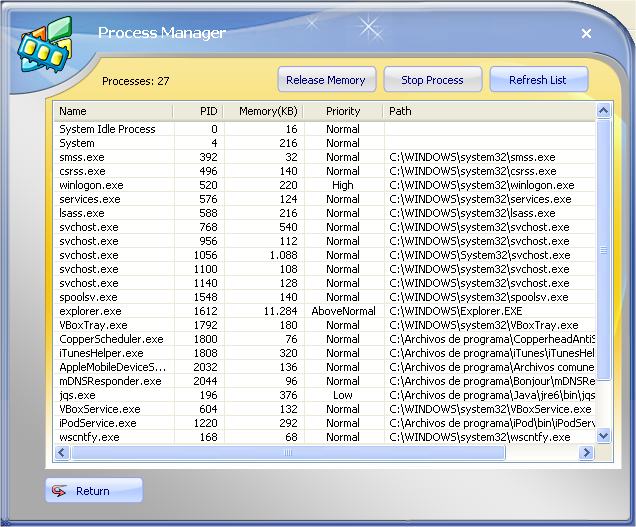Viewport: 636px width, 527px height.
Task: Select svchost.exe with PID 1056
Action: pyautogui.click(x=324, y=255)
